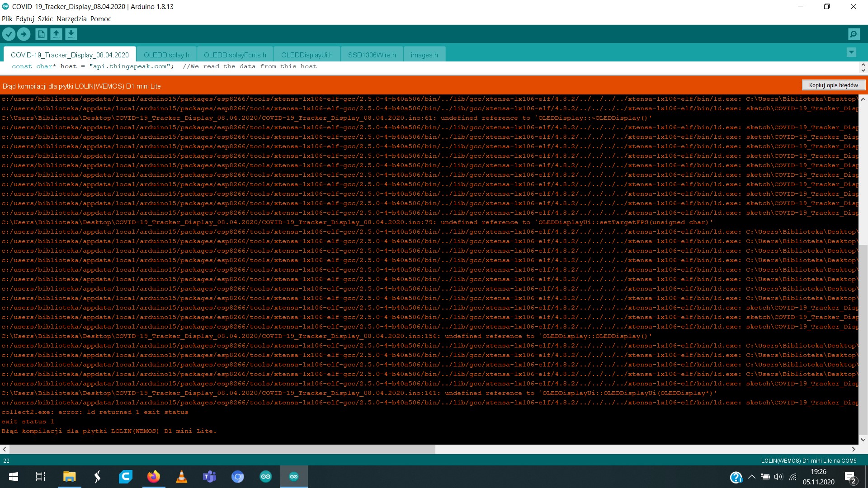Open the lightning-bolt app on the taskbar
The image size is (868, 488).
pos(97,477)
